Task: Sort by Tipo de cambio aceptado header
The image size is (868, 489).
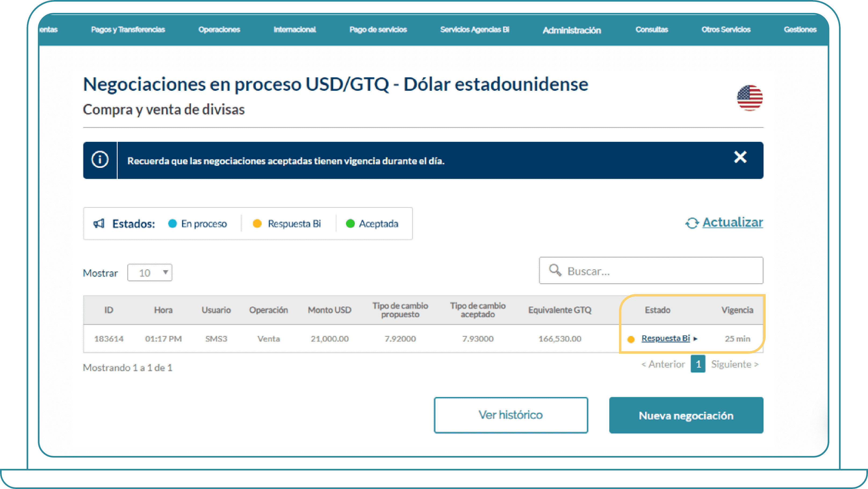Action: click(x=478, y=310)
